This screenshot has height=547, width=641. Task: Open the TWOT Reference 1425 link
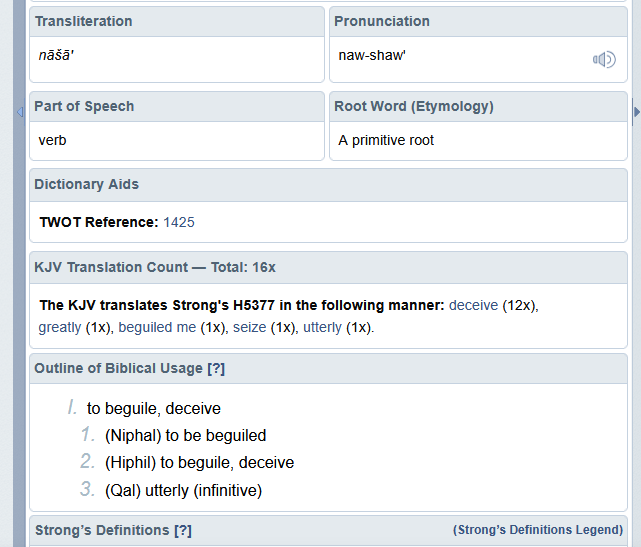(x=179, y=222)
